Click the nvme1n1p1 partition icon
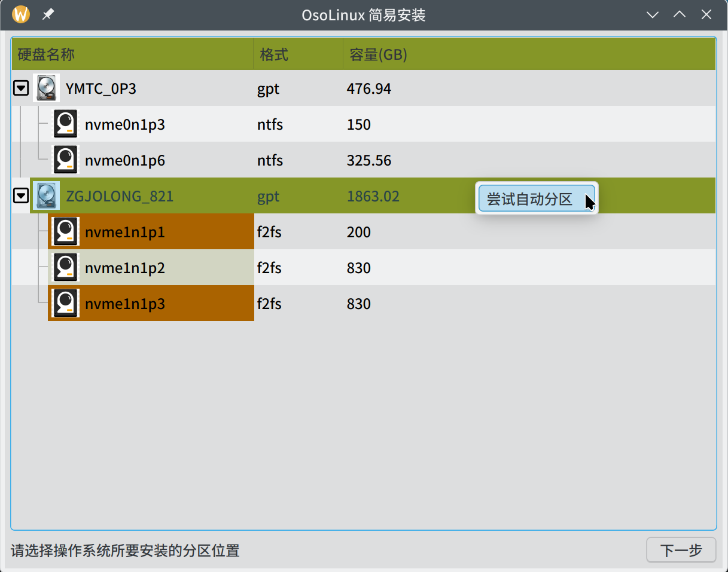728x572 pixels. pyautogui.click(x=65, y=232)
